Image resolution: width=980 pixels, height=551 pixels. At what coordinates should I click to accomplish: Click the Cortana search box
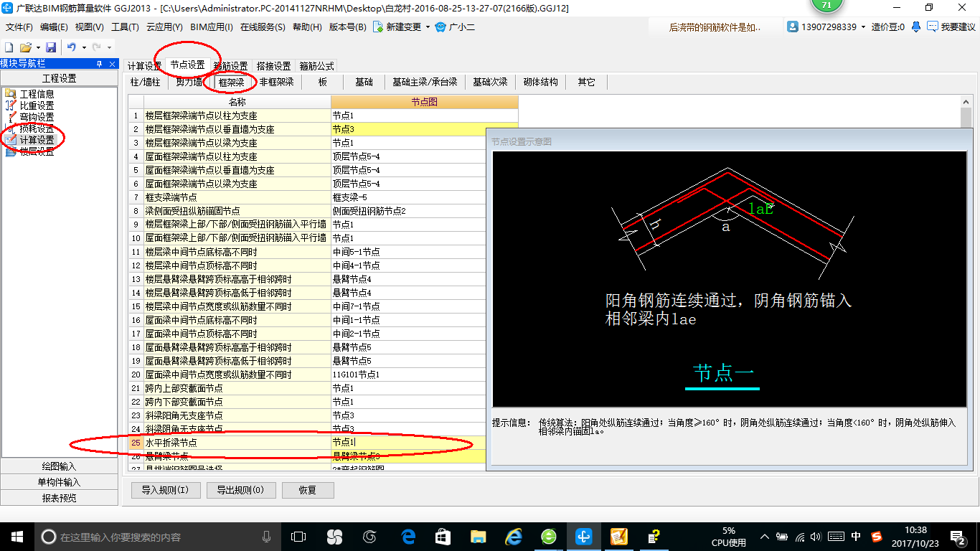[158, 536]
